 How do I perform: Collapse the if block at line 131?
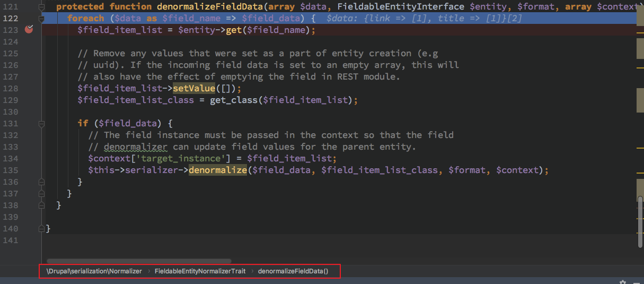point(41,124)
